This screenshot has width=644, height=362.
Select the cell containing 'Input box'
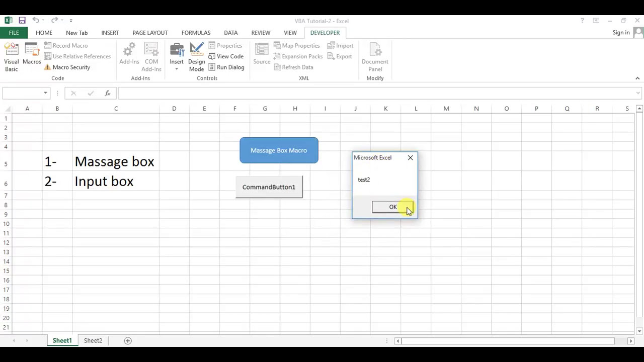pos(116,182)
